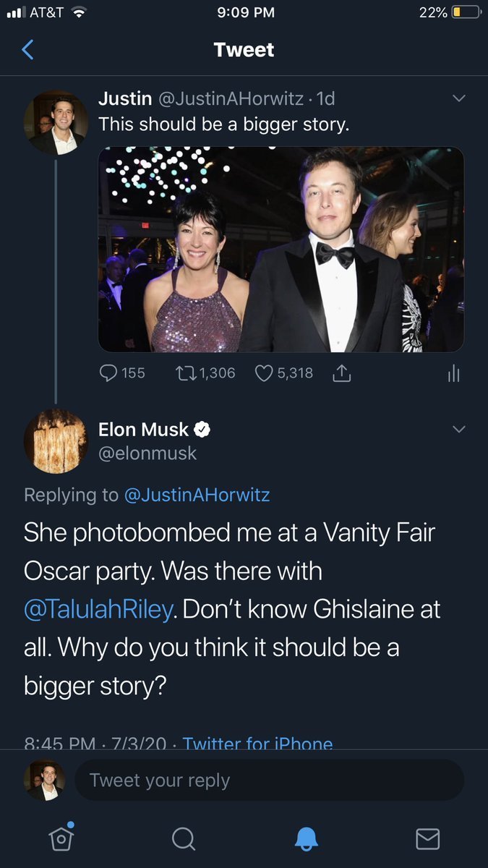
Task: View tweet analytics bar-chart icon
Action: click(453, 373)
